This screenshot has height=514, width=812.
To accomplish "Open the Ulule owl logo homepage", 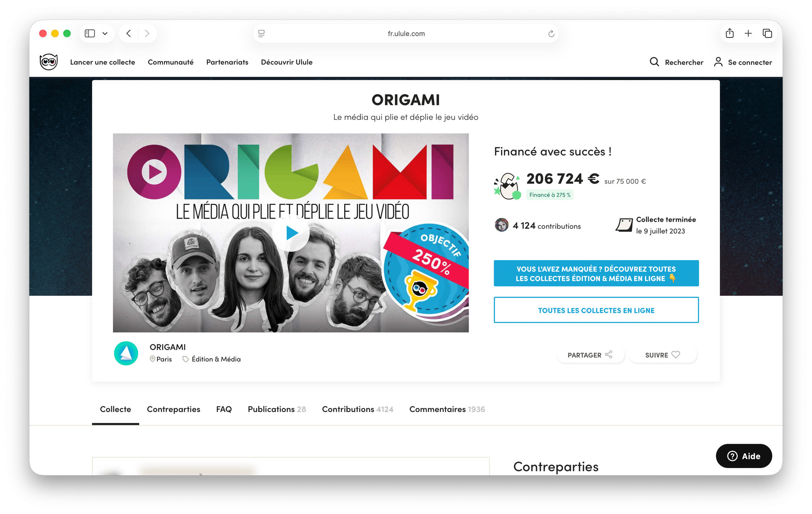I will pyautogui.click(x=49, y=62).
